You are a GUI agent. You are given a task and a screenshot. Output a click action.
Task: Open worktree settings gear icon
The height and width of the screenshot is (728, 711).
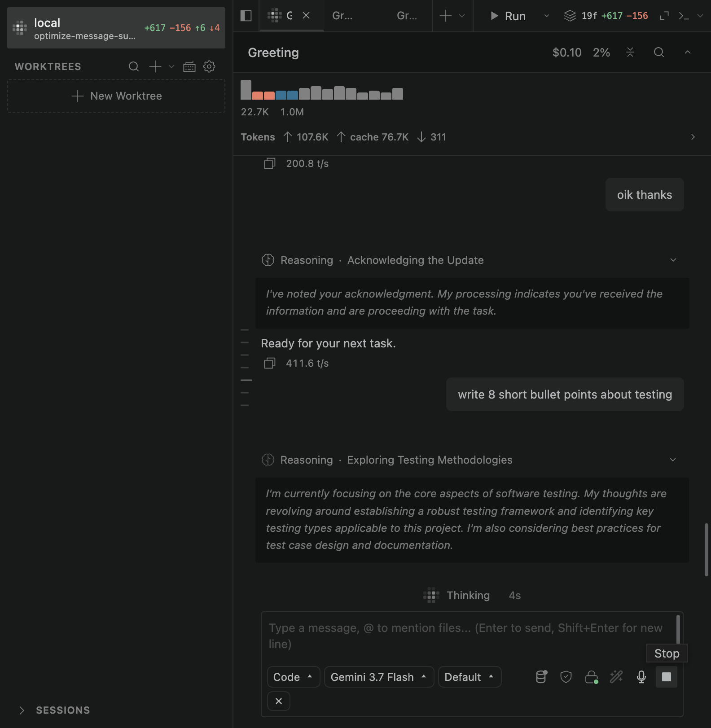click(209, 66)
